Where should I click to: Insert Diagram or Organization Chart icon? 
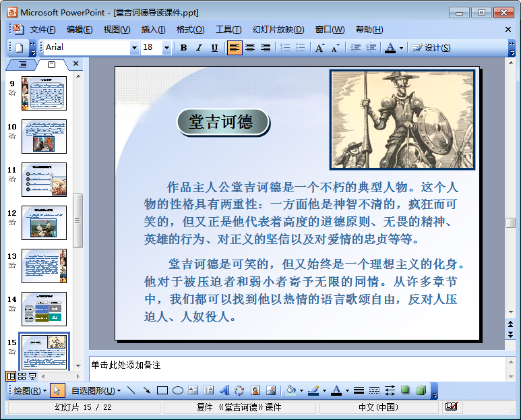pos(239,390)
